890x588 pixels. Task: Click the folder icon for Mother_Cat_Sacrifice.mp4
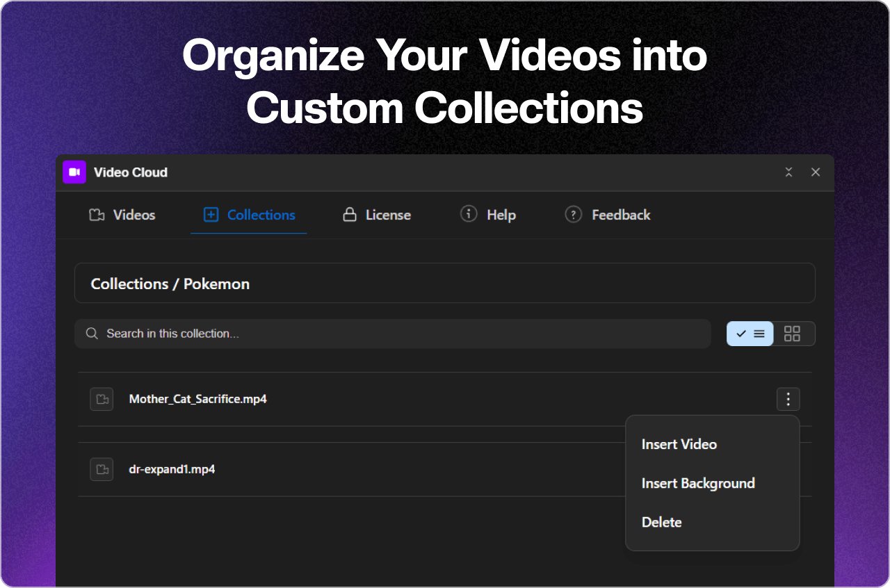point(102,399)
